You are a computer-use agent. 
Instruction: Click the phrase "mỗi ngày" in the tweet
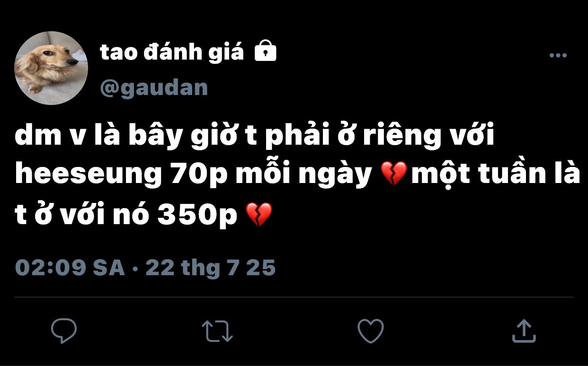303,175
